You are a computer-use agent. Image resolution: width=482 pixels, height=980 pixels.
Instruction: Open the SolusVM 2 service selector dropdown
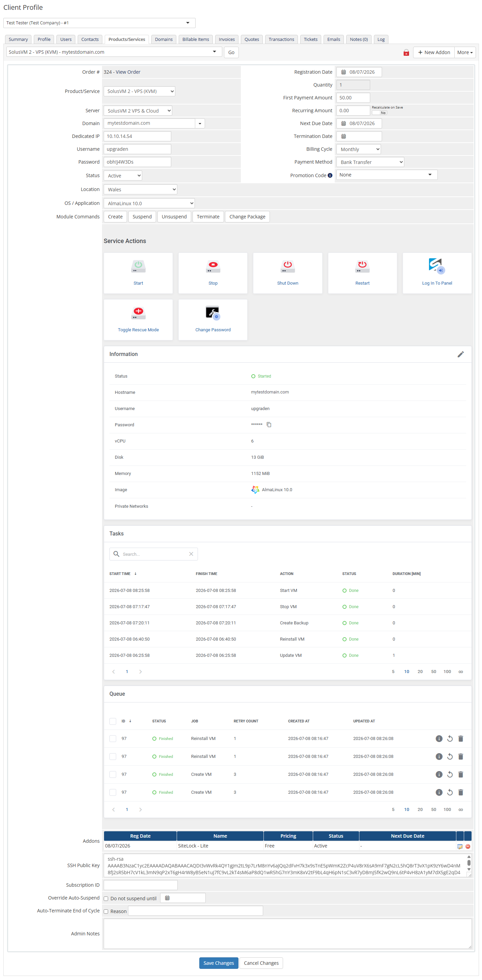(x=113, y=52)
